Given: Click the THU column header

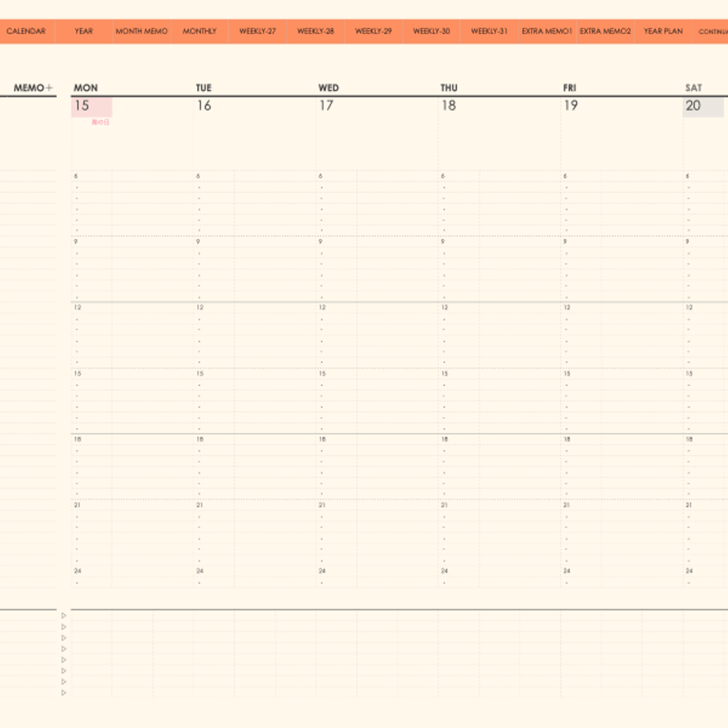Looking at the screenshot, I should (x=449, y=88).
